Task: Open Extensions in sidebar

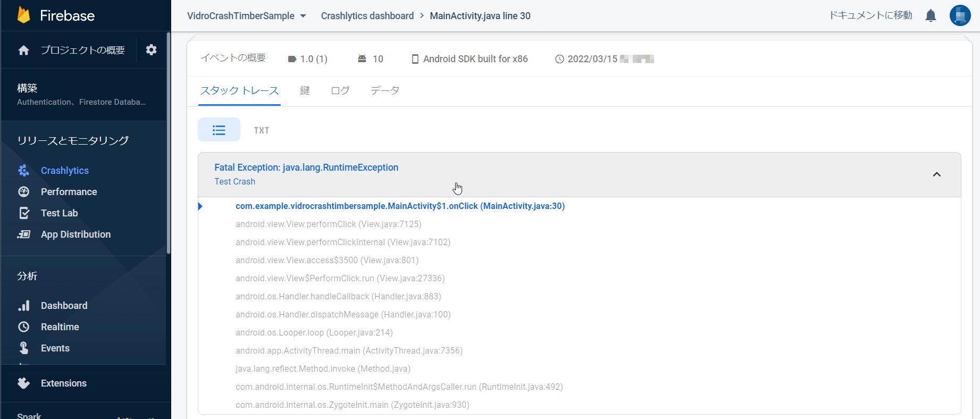Action: [x=64, y=383]
